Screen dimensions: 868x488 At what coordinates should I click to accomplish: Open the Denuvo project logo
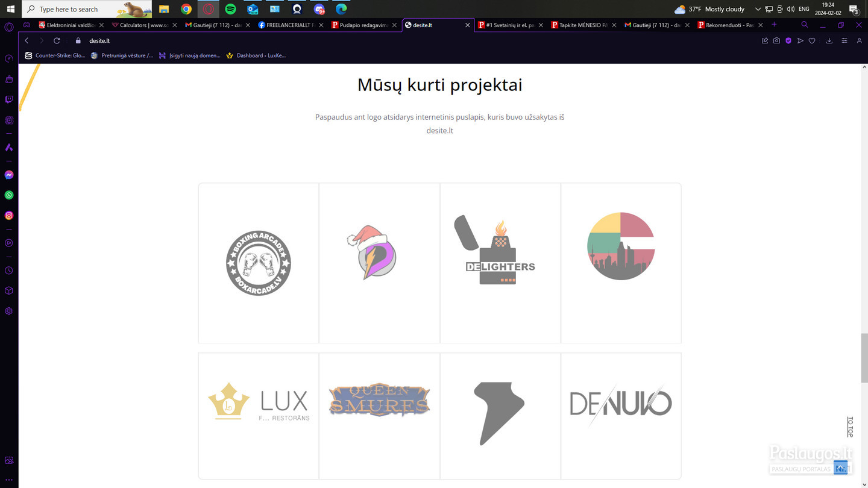[621, 404]
